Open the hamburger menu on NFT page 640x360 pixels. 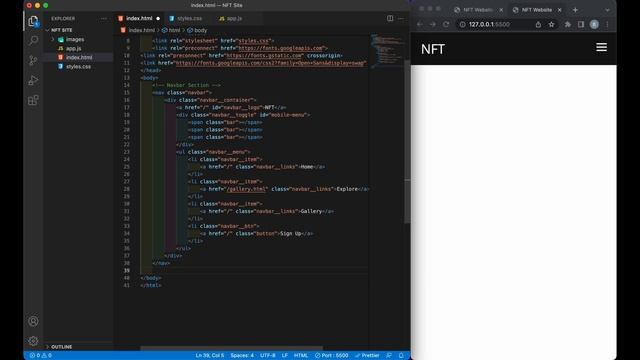click(x=601, y=47)
